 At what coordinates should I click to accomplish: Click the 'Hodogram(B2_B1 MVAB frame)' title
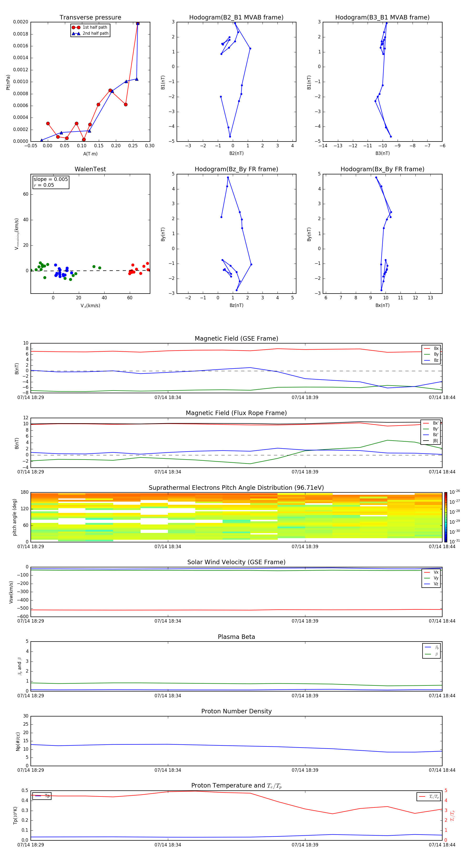click(x=236, y=18)
